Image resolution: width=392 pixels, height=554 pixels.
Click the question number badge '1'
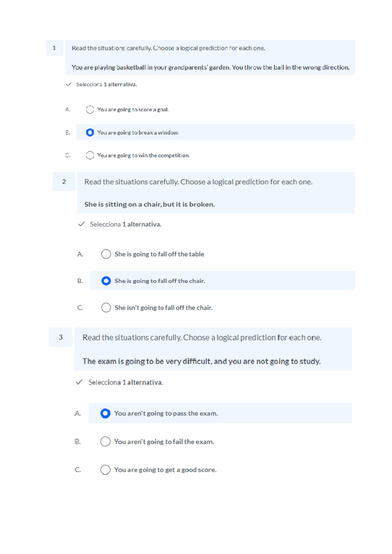(54, 48)
